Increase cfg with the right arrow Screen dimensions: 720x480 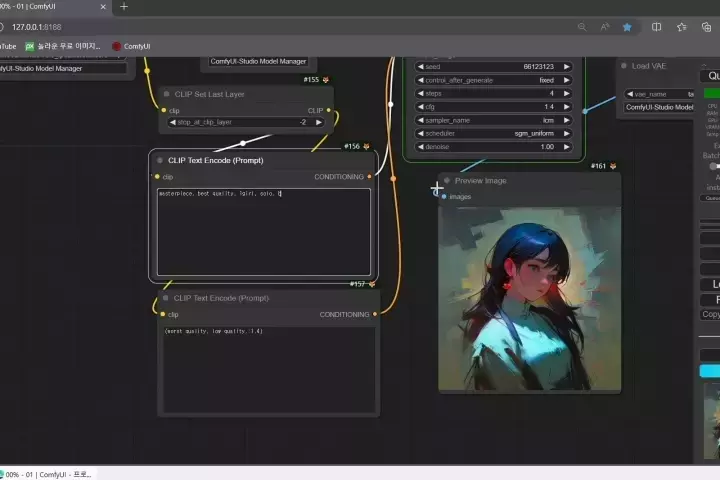pos(567,107)
